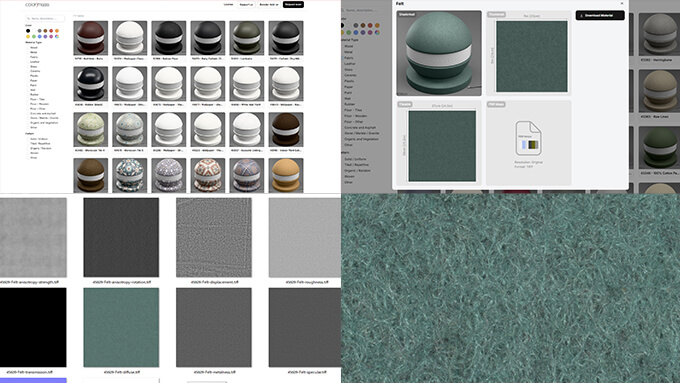Open the Blender Add-on button

(x=269, y=5)
